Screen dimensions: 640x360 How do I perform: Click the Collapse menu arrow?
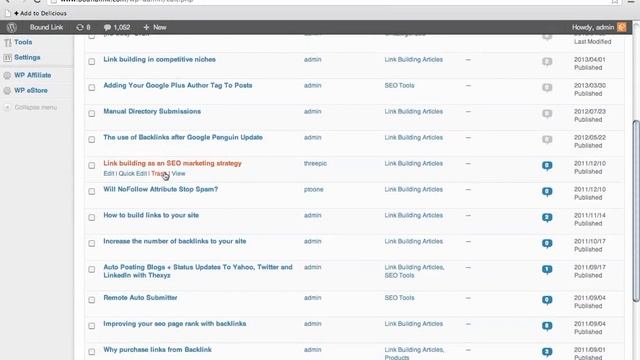(7, 107)
